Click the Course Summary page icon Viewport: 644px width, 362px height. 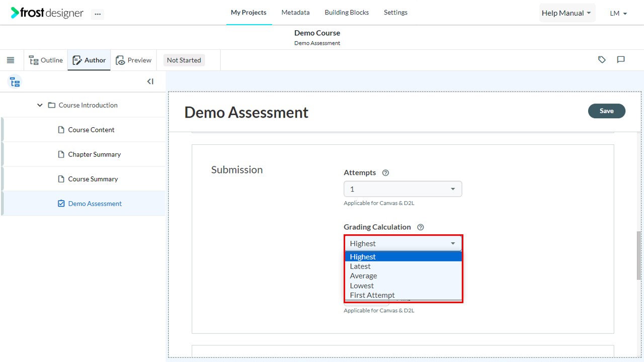(x=61, y=179)
